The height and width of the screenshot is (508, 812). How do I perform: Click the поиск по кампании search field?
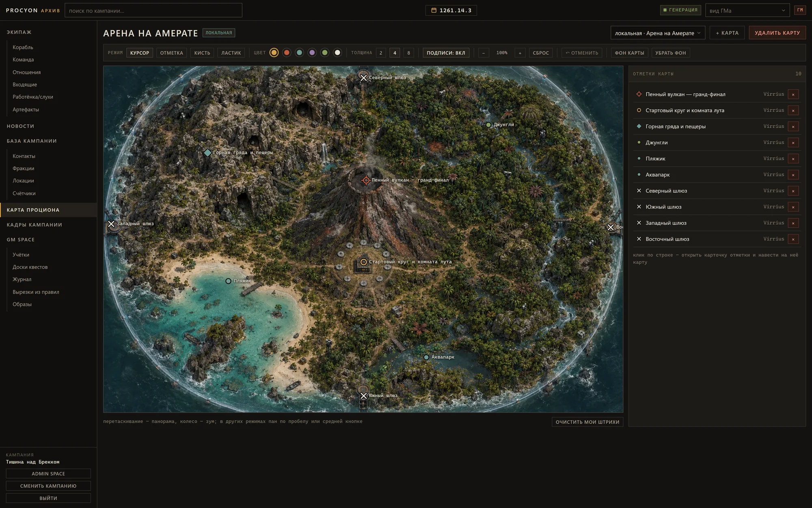point(153,11)
